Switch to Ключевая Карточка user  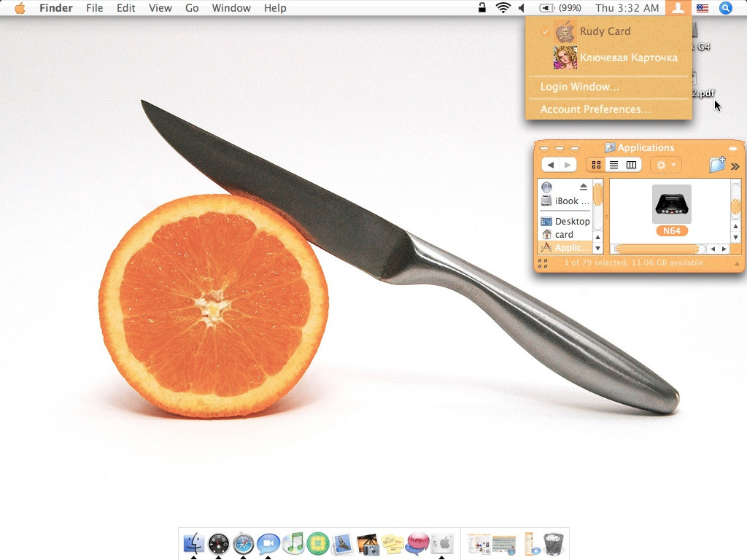click(608, 58)
